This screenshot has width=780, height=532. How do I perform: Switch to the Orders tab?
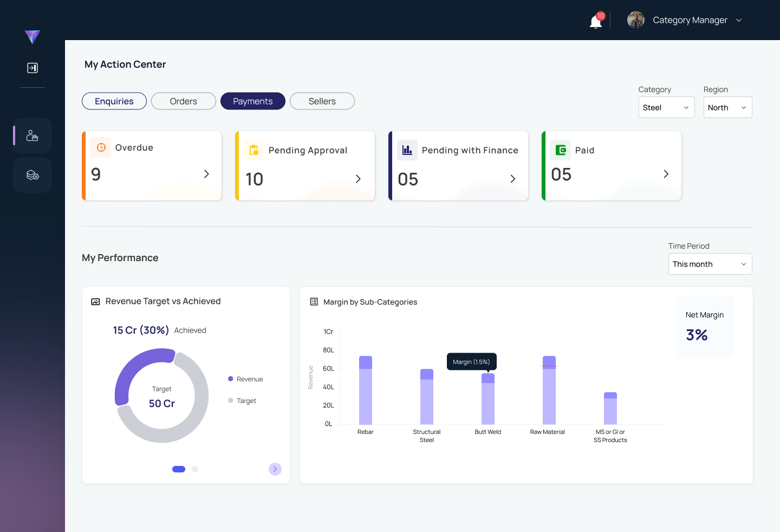(184, 101)
